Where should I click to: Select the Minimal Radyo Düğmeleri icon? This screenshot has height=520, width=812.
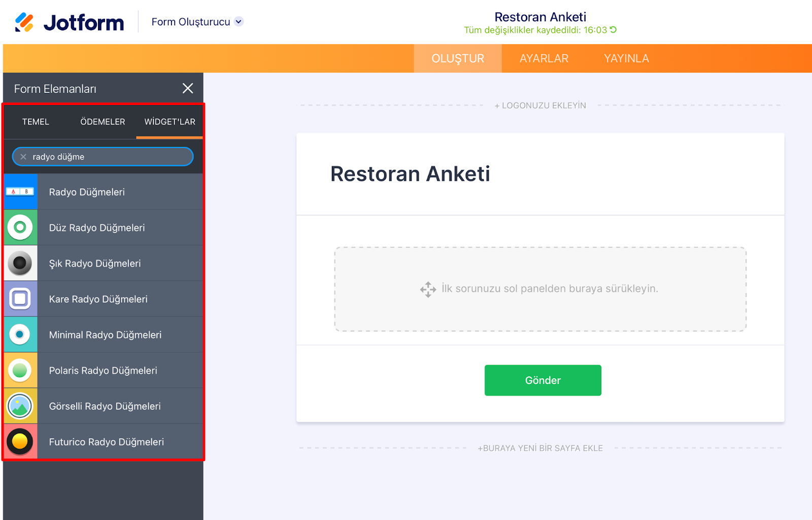(x=20, y=335)
